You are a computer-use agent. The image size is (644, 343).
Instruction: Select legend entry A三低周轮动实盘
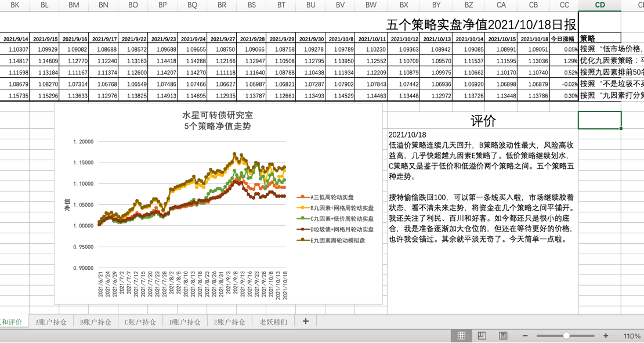(x=332, y=197)
